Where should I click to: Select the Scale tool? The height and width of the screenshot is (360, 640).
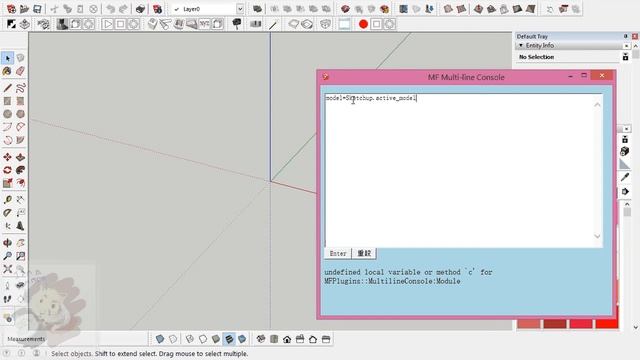coord(7,183)
